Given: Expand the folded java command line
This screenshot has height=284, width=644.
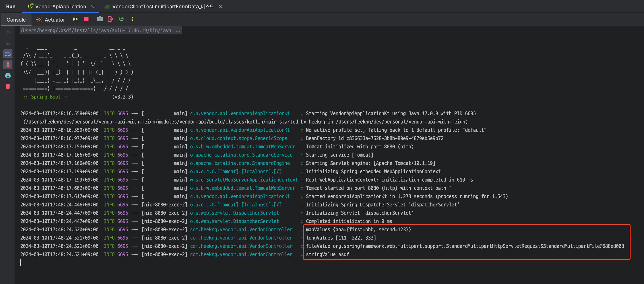Looking at the screenshot, I should click(178, 31).
